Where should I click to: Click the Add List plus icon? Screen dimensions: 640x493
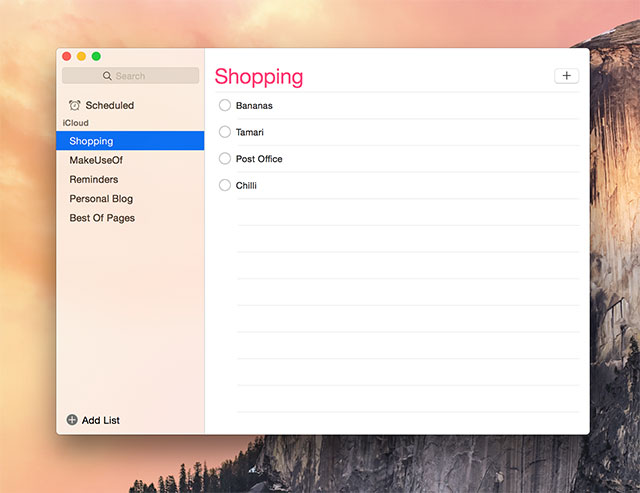click(72, 420)
